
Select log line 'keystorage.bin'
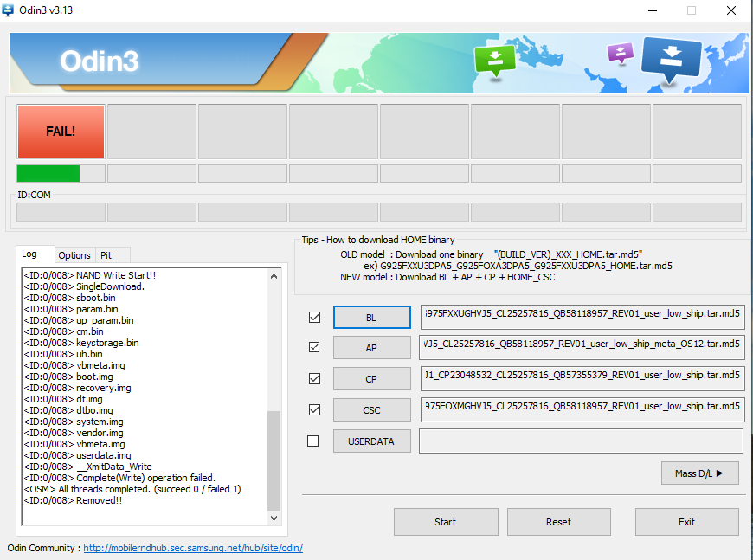click(81, 343)
